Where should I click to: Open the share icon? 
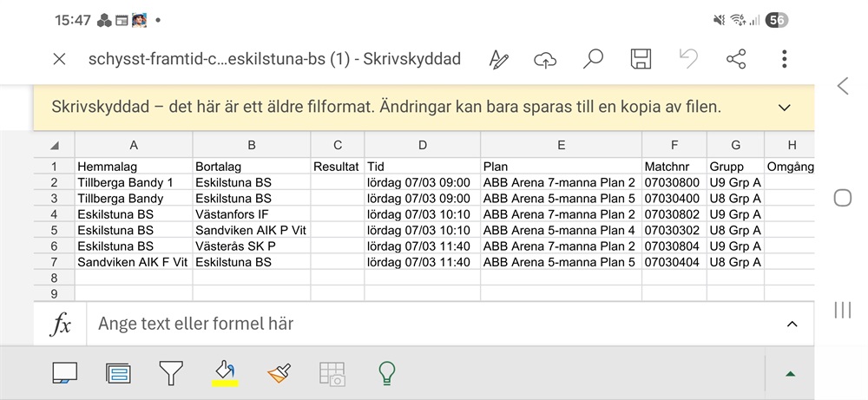click(x=736, y=59)
